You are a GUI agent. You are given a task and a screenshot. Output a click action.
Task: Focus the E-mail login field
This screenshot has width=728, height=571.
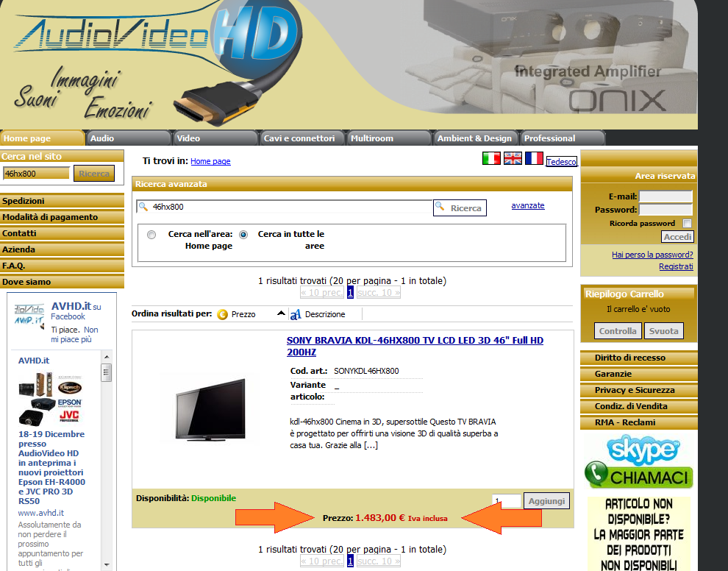tap(665, 196)
